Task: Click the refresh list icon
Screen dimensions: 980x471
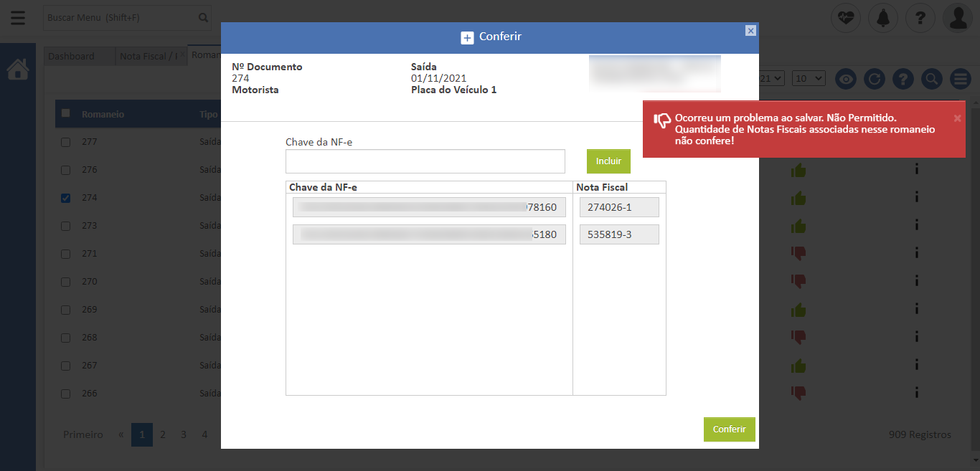Action: pos(874,79)
